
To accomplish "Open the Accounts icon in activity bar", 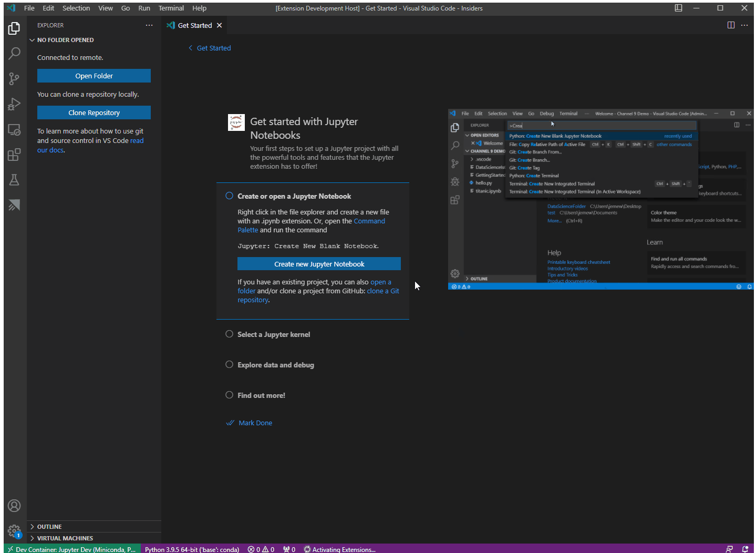I will pyautogui.click(x=14, y=506).
